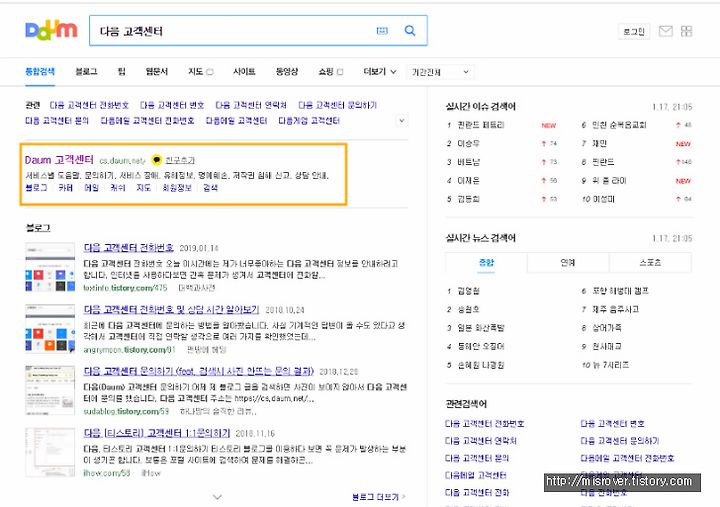Click 다음 고객센터 문의하기 in 관련검색어 sidebar

(x=620, y=441)
